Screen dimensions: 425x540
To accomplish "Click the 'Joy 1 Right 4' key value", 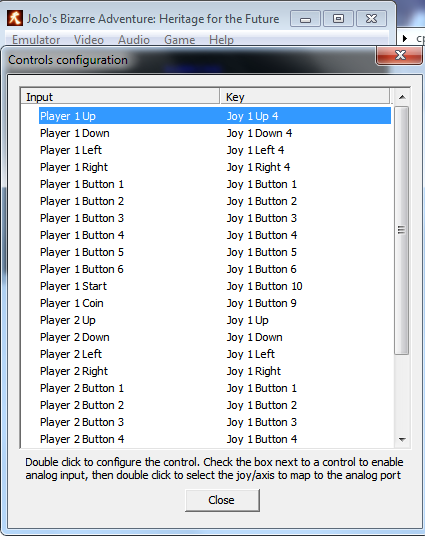I will (258, 167).
